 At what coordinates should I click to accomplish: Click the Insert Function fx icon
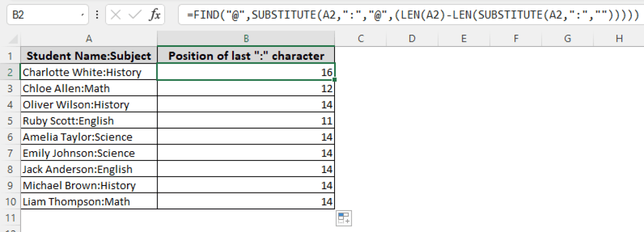coord(155,15)
